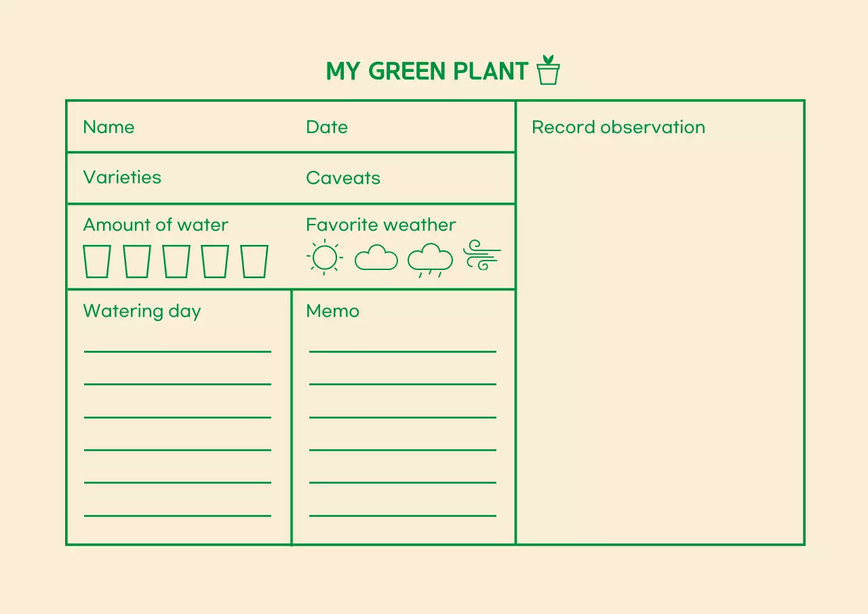Screen dimensions: 868x614
Task: Select the wind weather icon
Action: 482,255
